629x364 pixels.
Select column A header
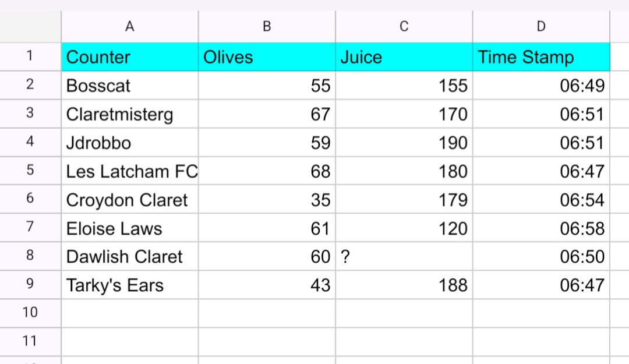(x=129, y=26)
